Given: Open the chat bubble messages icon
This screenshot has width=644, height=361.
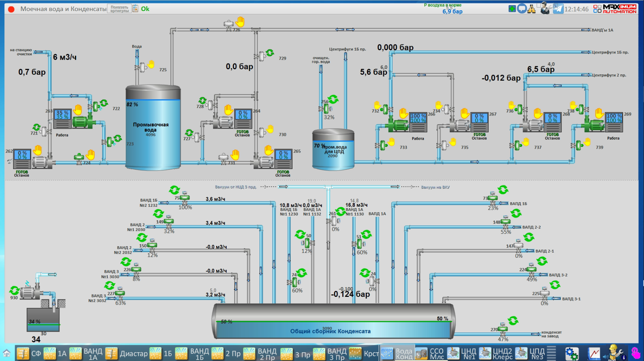Looking at the screenshot, I should 522,9.
